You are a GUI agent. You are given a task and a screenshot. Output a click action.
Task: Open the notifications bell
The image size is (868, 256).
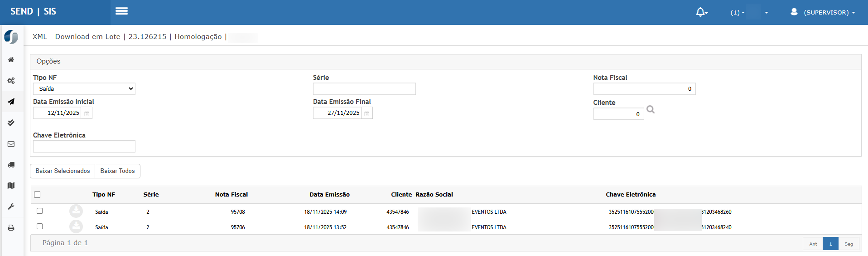pyautogui.click(x=701, y=12)
